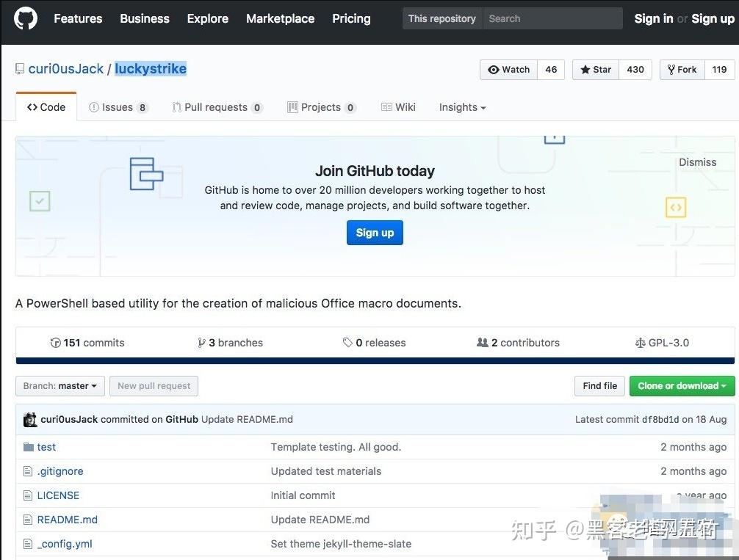This screenshot has width=739, height=560.
Task: Expand the Clone or download dropdown
Action: tap(682, 386)
